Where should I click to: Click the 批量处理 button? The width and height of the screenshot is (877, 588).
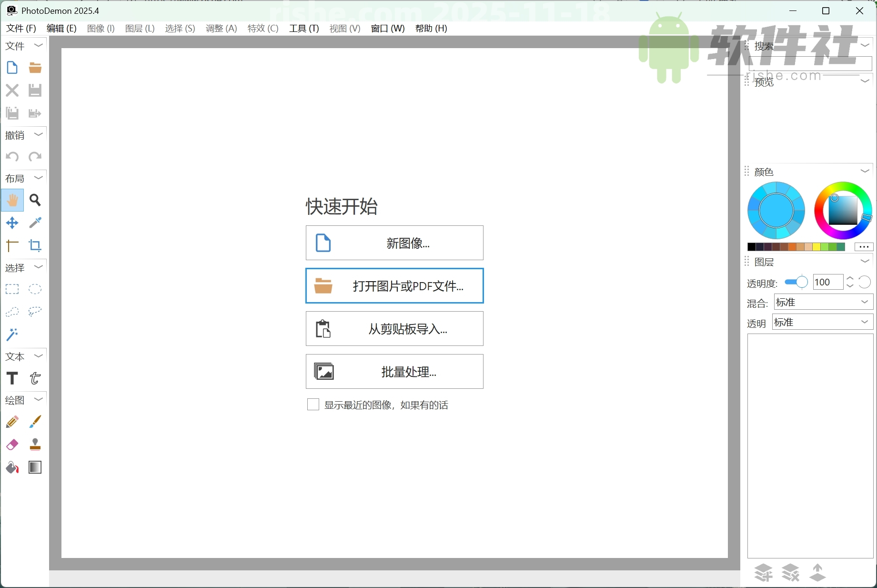click(x=394, y=372)
